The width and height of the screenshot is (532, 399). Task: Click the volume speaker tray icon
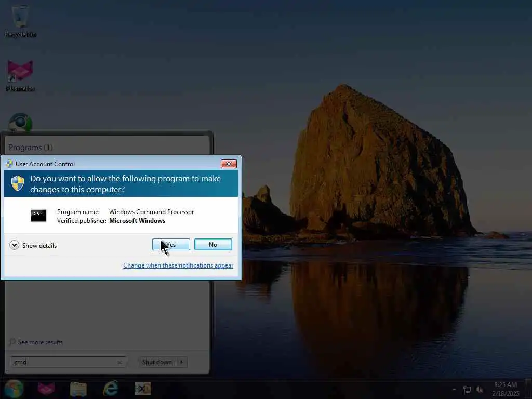point(480,390)
